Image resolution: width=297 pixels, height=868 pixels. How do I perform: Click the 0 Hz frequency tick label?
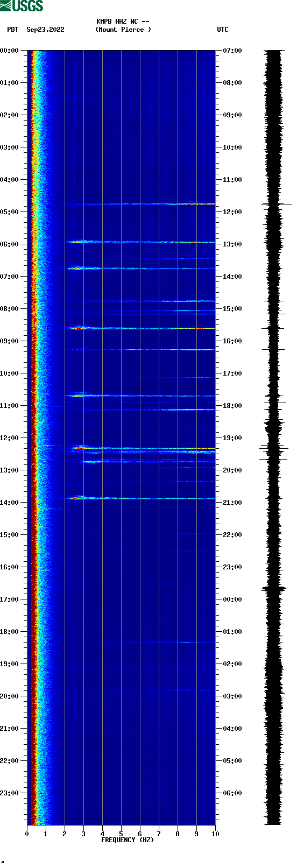27,834
